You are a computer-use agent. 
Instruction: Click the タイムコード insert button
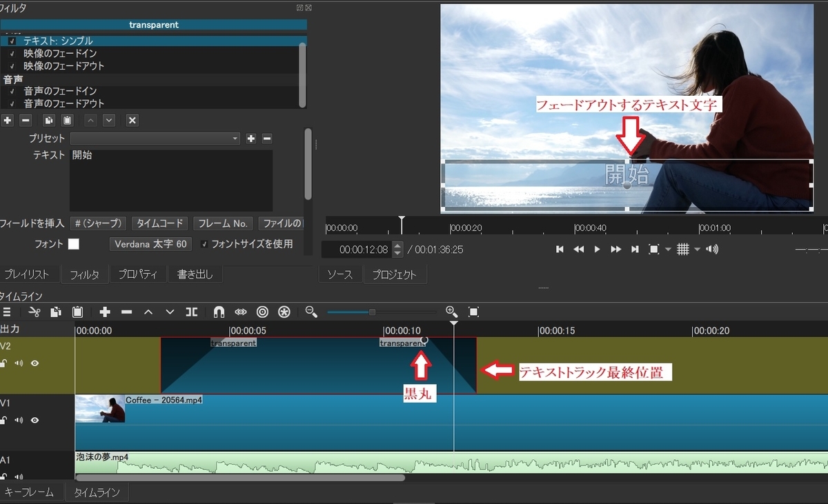(159, 223)
